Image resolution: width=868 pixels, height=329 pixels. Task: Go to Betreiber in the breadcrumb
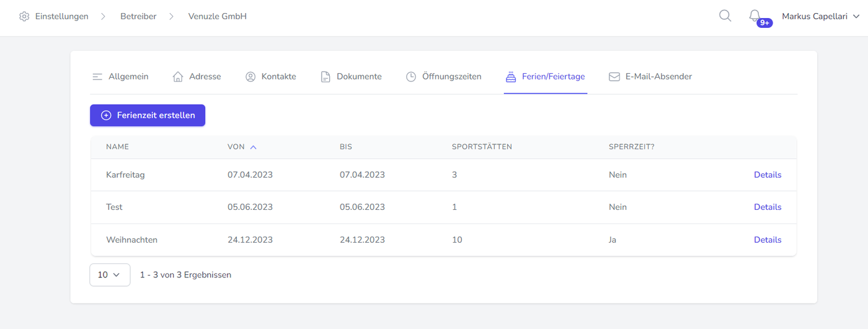pos(138,17)
